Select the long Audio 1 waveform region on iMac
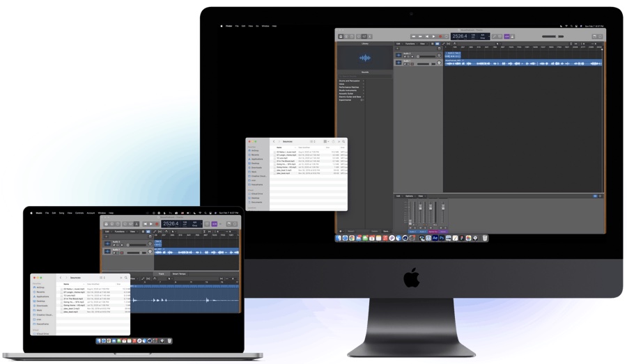 tap(523, 63)
